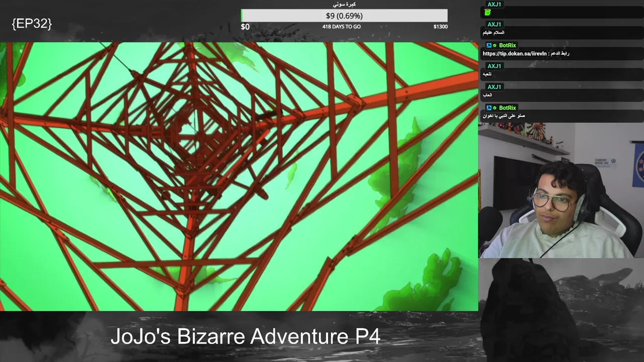This screenshot has width=644, height=362.
Task: Click the 'السلام عليكم' chat message
Action: [494, 33]
